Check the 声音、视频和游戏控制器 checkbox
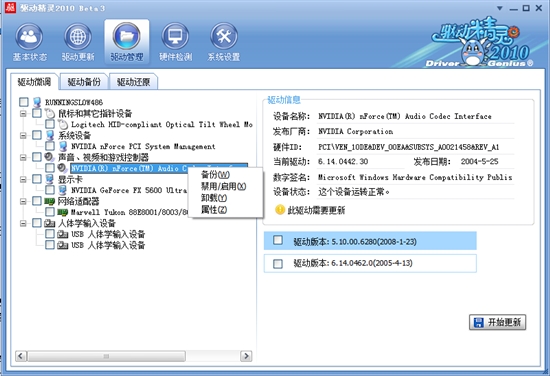Image resolution: width=550 pixels, height=376 pixels. [37, 157]
